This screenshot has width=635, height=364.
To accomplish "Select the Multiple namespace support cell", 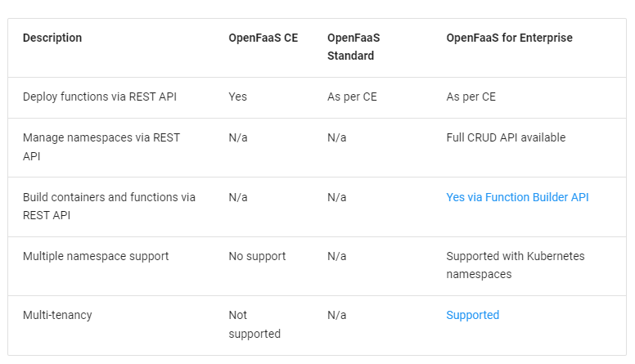I will pyautogui.click(x=96, y=256).
